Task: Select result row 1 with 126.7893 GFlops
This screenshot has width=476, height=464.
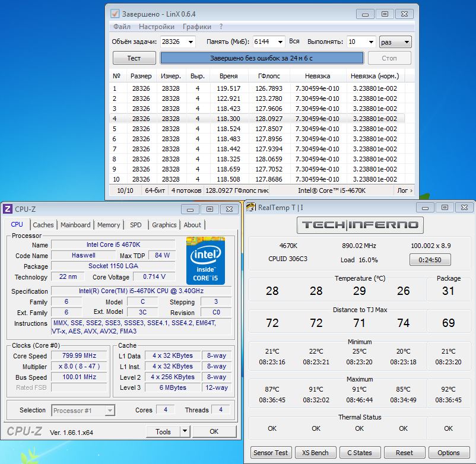Action: pyautogui.click(x=257, y=88)
